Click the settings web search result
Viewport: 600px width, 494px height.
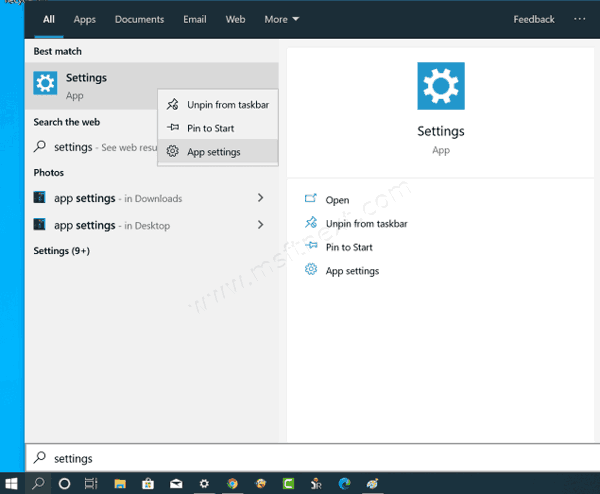95,147
